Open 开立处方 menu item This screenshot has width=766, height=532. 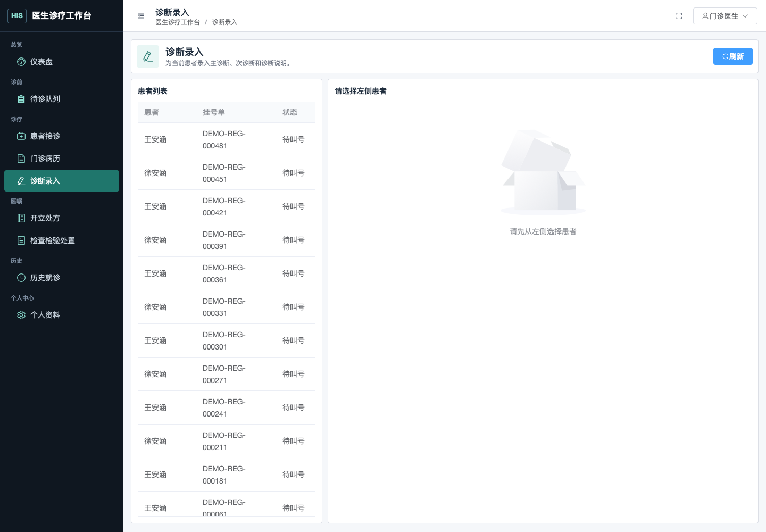coord(62,218)
